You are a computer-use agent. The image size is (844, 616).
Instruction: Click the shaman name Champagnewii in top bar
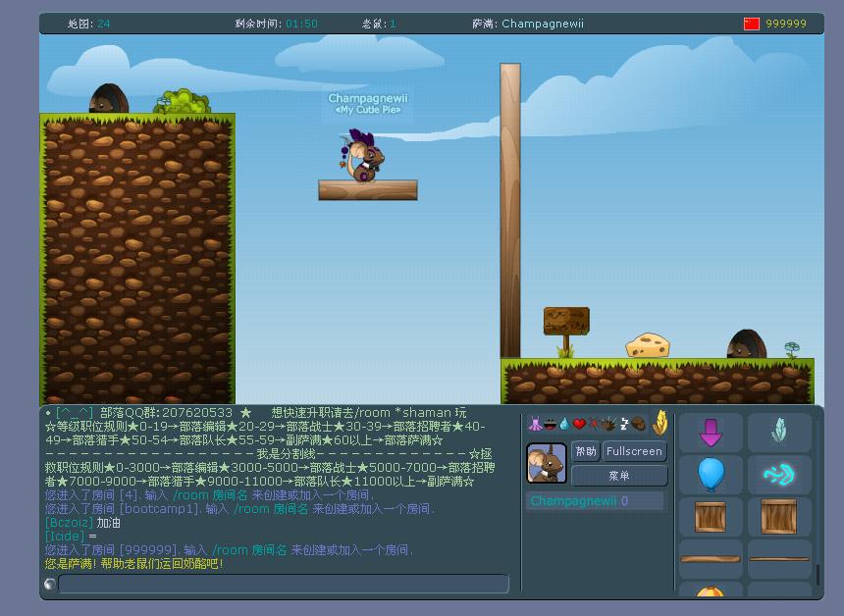(x=543, y=24)
